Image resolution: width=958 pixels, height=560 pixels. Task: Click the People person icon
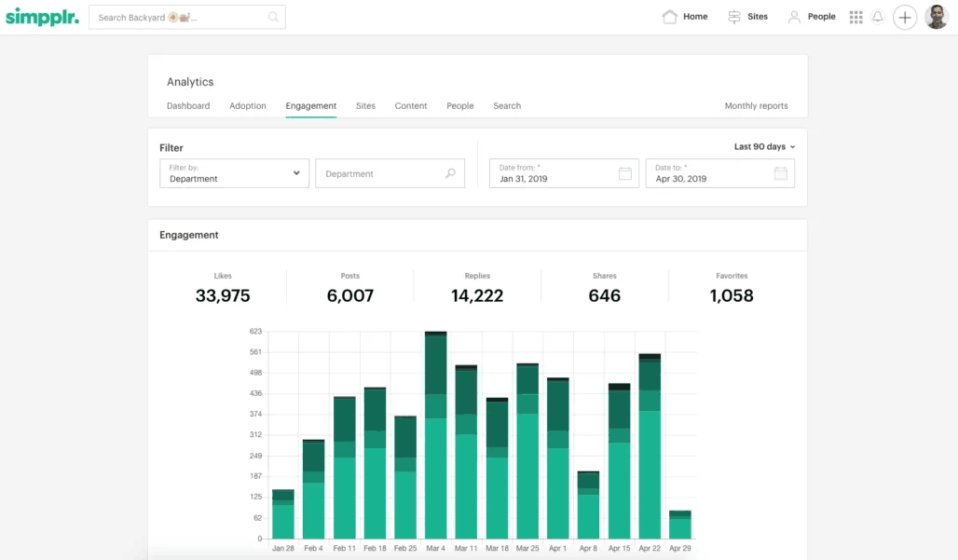(794, 17)
